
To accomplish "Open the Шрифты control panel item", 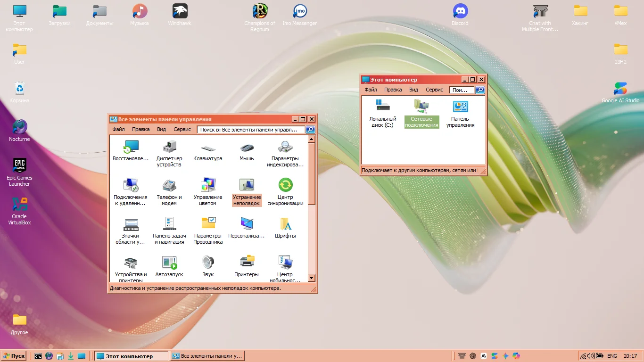I will click(285, 228).
